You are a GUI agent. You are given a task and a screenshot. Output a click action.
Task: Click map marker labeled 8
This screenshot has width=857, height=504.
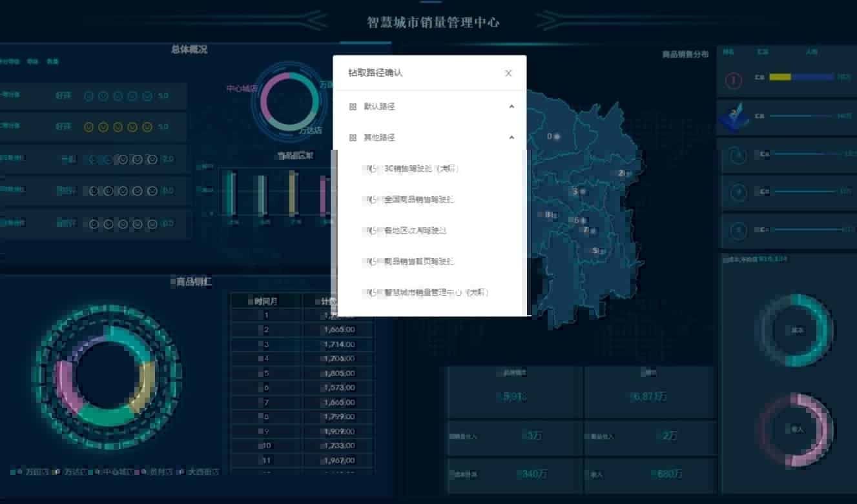click(551, 215)
